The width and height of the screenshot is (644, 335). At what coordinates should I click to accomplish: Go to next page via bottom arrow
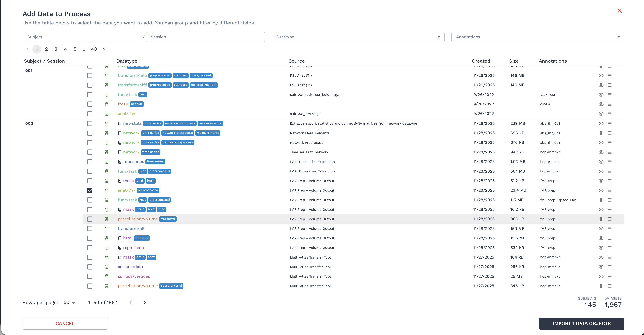click(x=144, y=302)
